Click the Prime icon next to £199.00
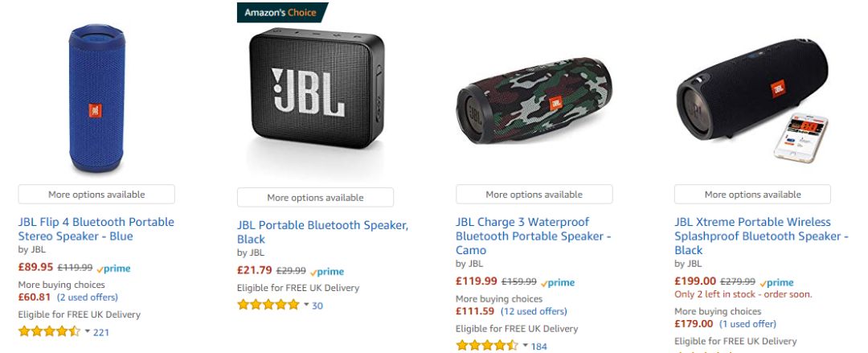Screen dimensions: 868x353 [776, 282]
